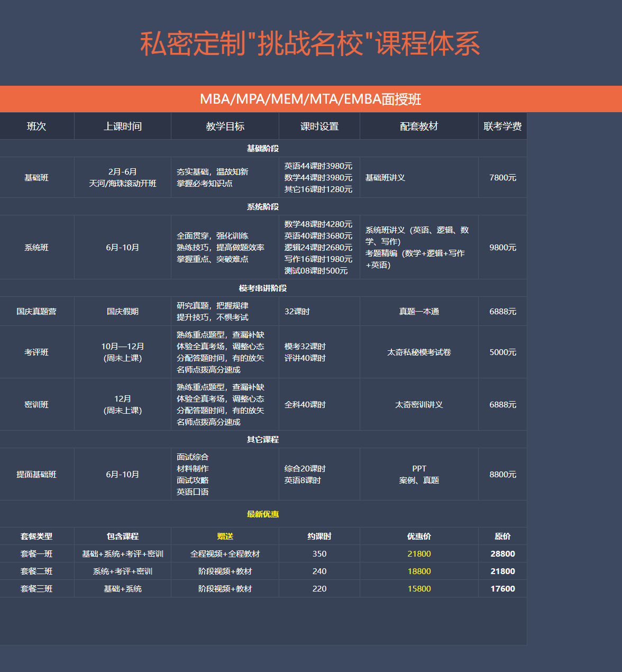The image size is (622, 672).
Task: Click the 基础阶段 section heading
Action: tap(263, 149)
